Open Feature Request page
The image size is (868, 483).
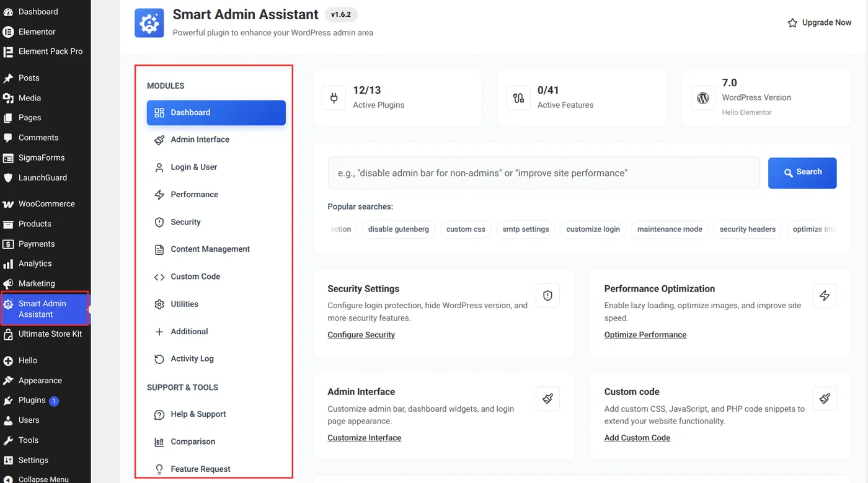(216, 469)
